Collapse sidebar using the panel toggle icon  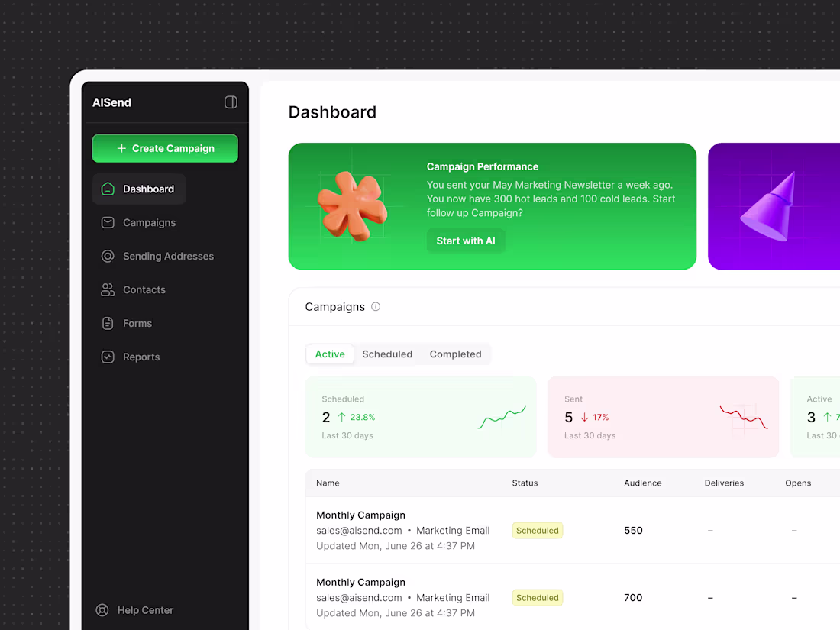point(231,102)
